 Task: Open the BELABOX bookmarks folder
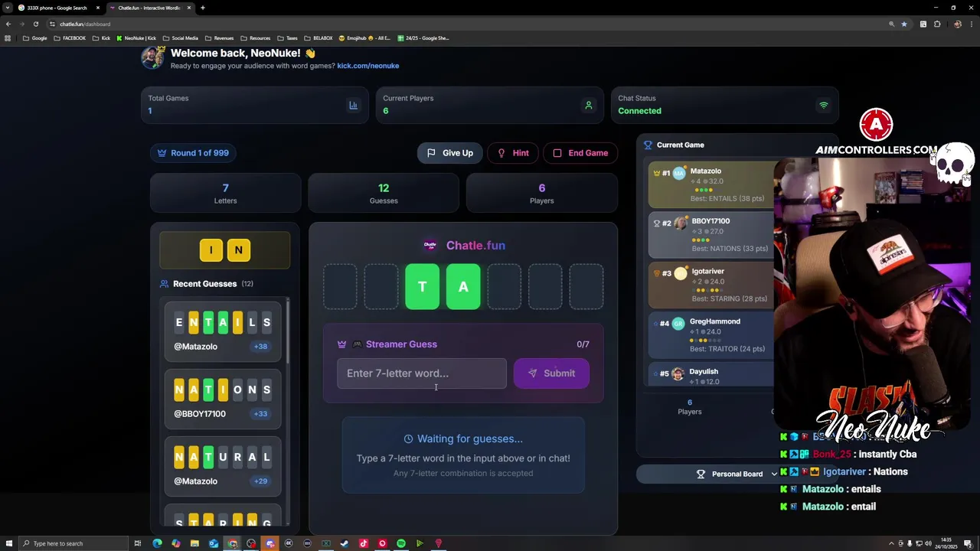coord(318,38)
